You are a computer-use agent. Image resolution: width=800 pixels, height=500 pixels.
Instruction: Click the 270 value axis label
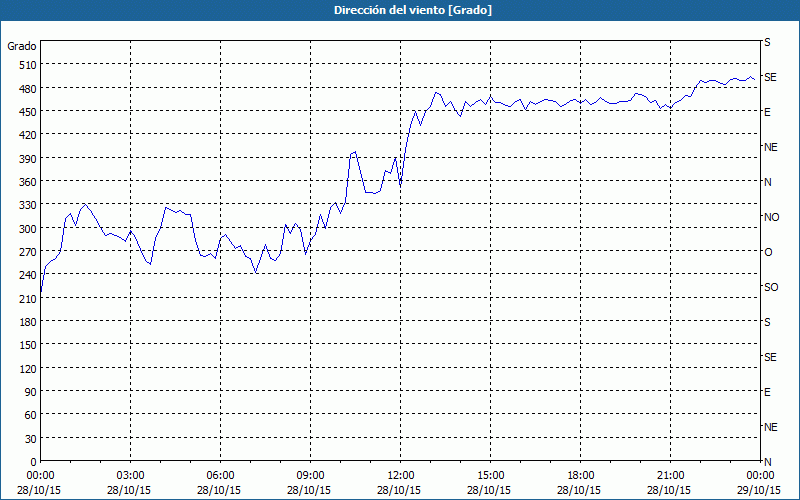pos(28,252)
